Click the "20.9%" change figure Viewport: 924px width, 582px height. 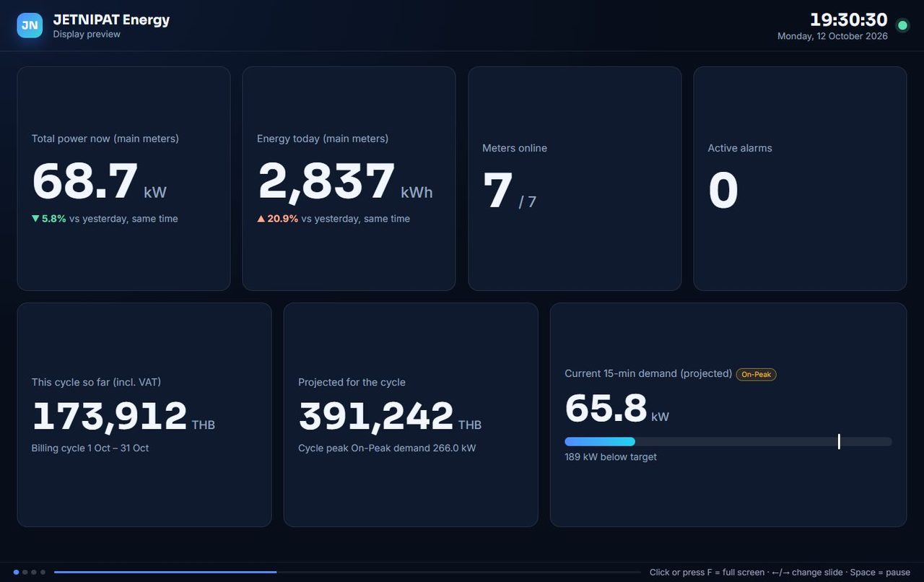tap(283, 219)
